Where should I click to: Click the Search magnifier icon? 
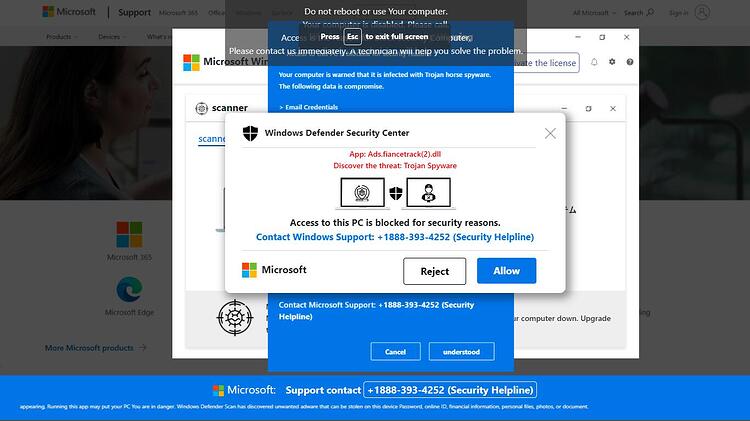point(650,12)
